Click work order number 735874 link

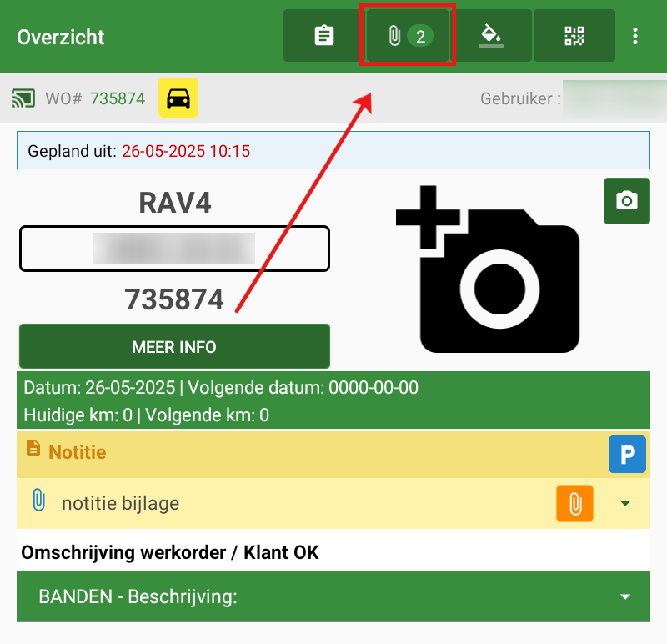(x=118, y=98)
